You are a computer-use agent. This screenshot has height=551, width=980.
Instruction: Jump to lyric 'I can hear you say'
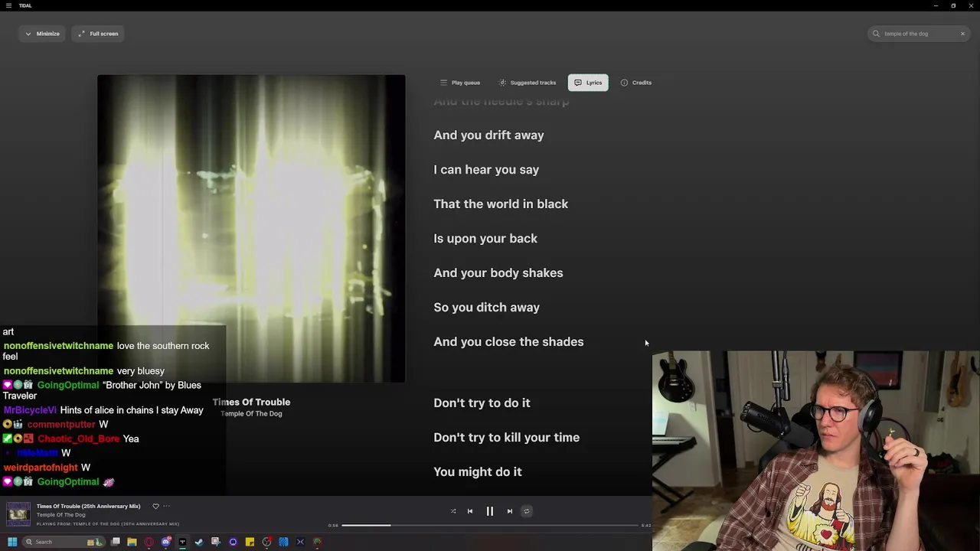click(486, 170)
